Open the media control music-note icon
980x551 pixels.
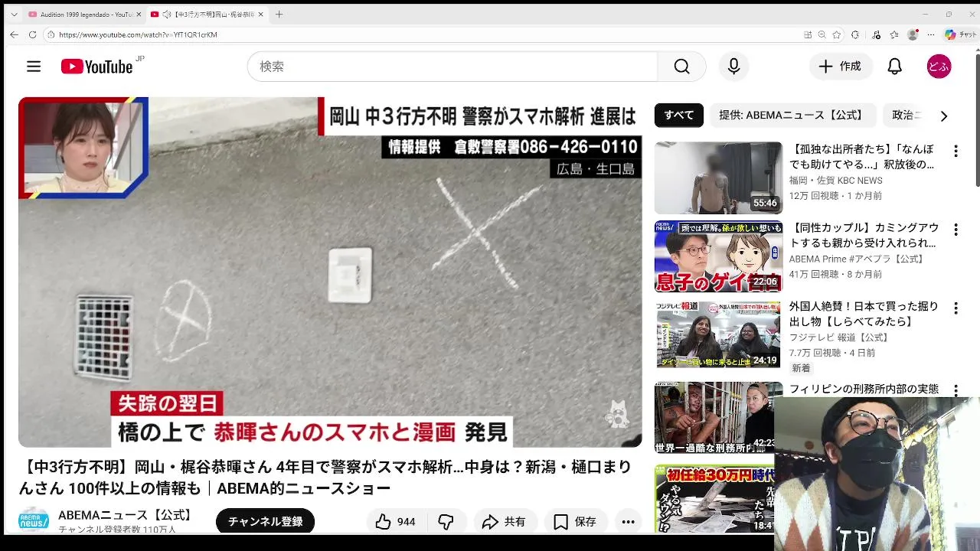pos(877,34)
